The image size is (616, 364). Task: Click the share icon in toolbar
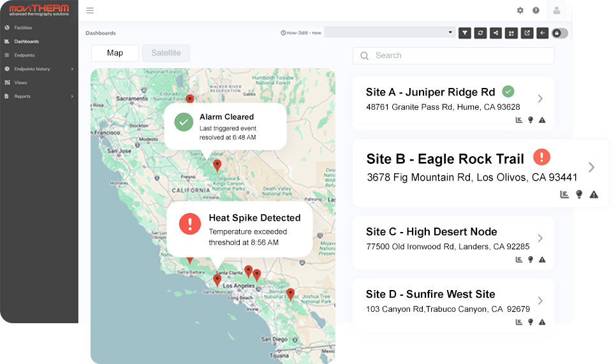coord(495,33)
